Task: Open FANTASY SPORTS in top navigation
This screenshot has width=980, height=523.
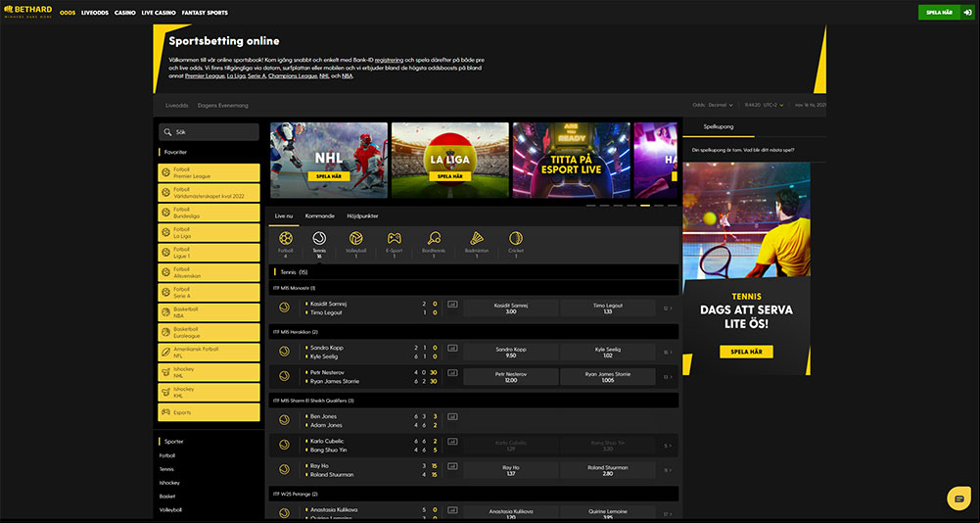Action: coord(205,13)
